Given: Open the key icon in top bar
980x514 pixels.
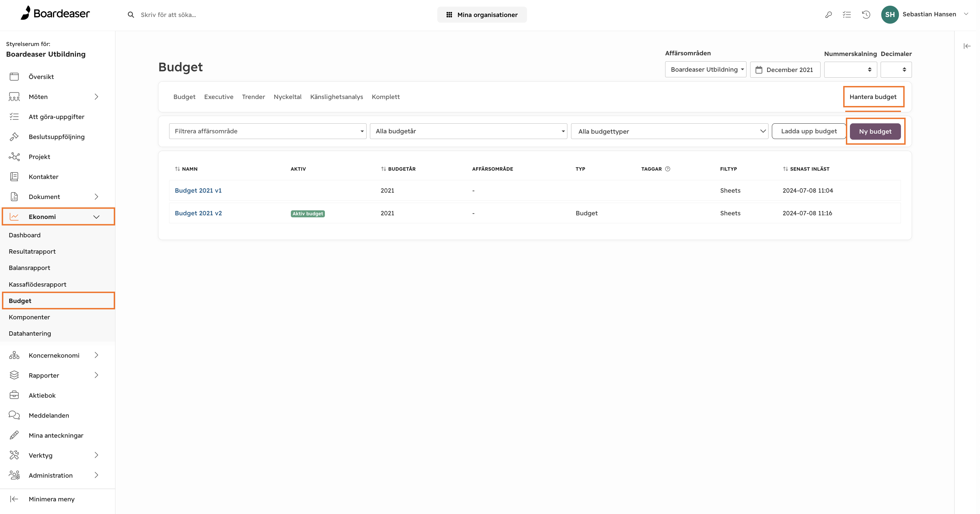Looking at the screenshot, I should (828, 14).
